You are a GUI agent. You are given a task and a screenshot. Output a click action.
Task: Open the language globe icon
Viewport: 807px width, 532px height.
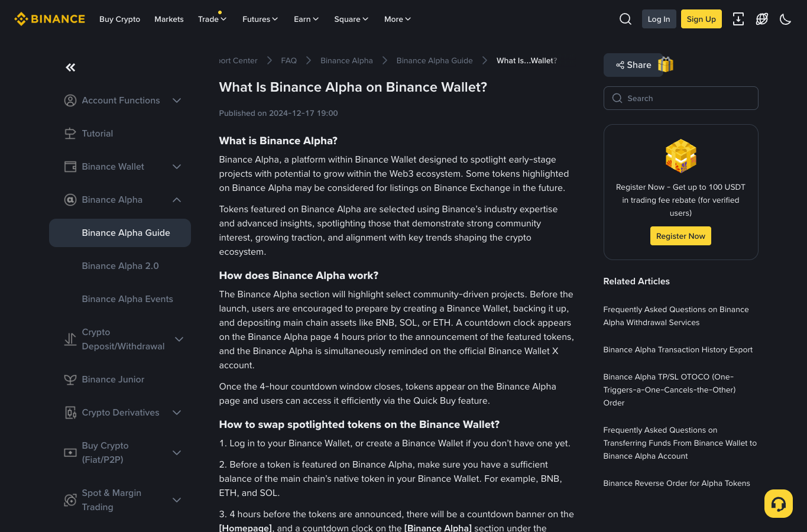(762, 19)
